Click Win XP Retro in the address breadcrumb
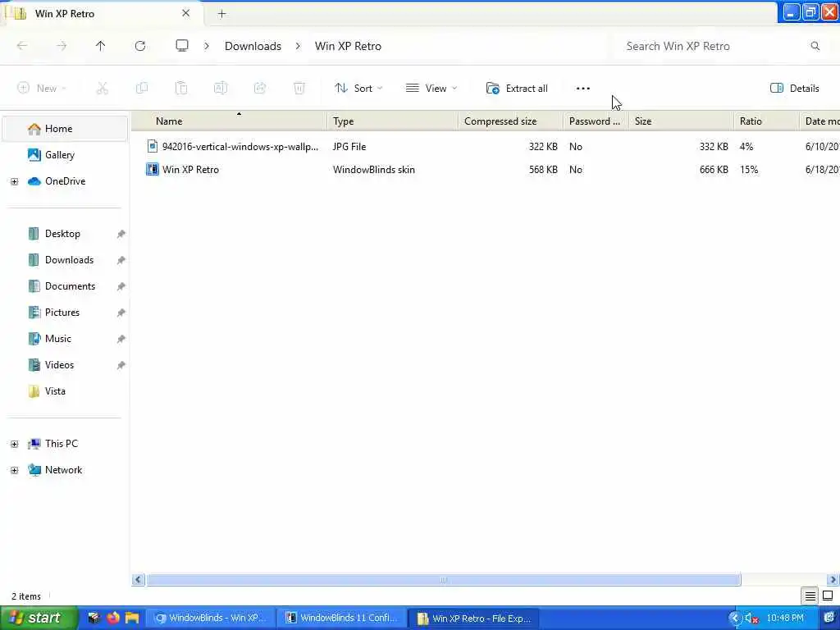This screenshot has height=630, width=840. [x=348, y=46]
